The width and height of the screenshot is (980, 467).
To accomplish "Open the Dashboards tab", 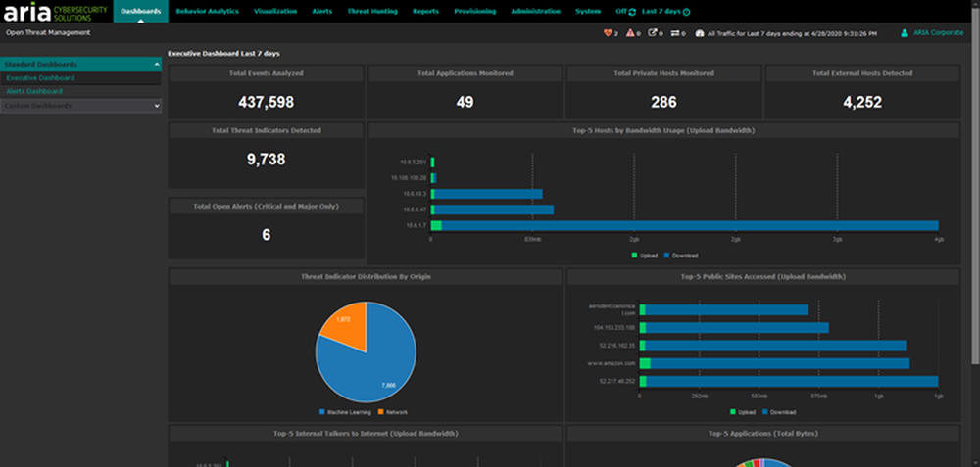I will click(140, 11).
